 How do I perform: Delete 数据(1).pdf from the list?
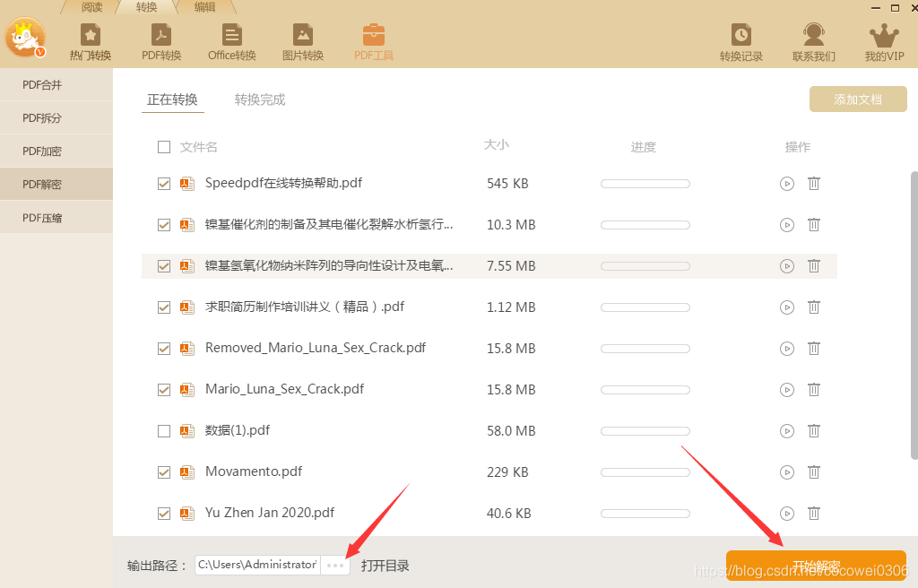[x=814, y=431]
